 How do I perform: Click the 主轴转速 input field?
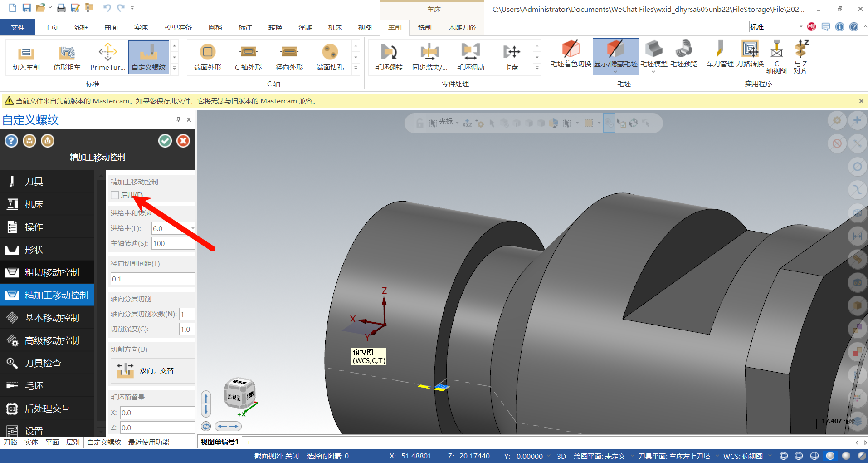pos(173,243)
